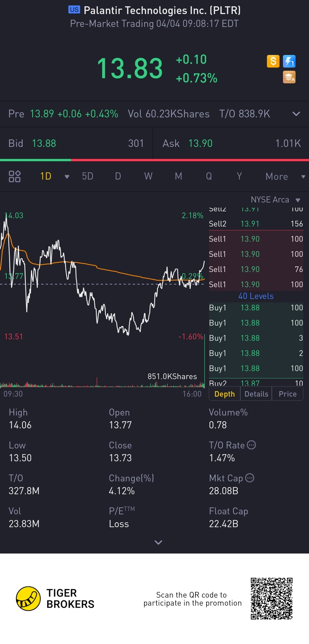Switch to the D daily chart tab
The height and width of the screenshot is (644, 309).
(x=118, y=176)
